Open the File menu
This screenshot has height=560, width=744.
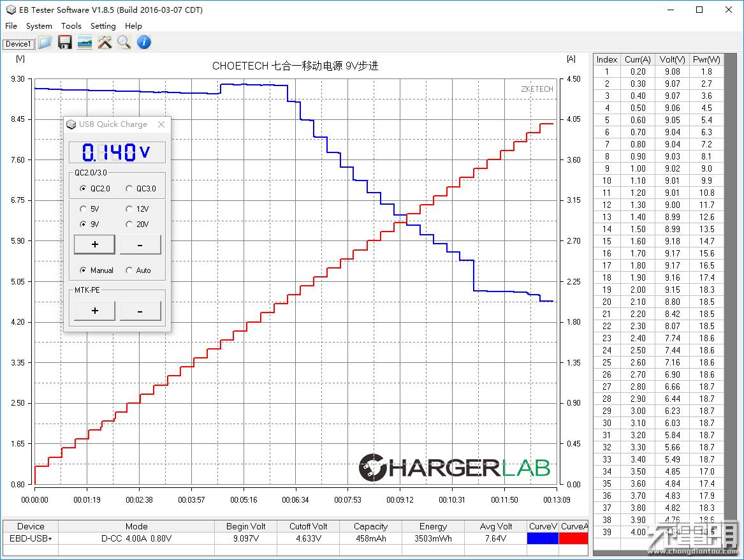[x=11, y=26]
